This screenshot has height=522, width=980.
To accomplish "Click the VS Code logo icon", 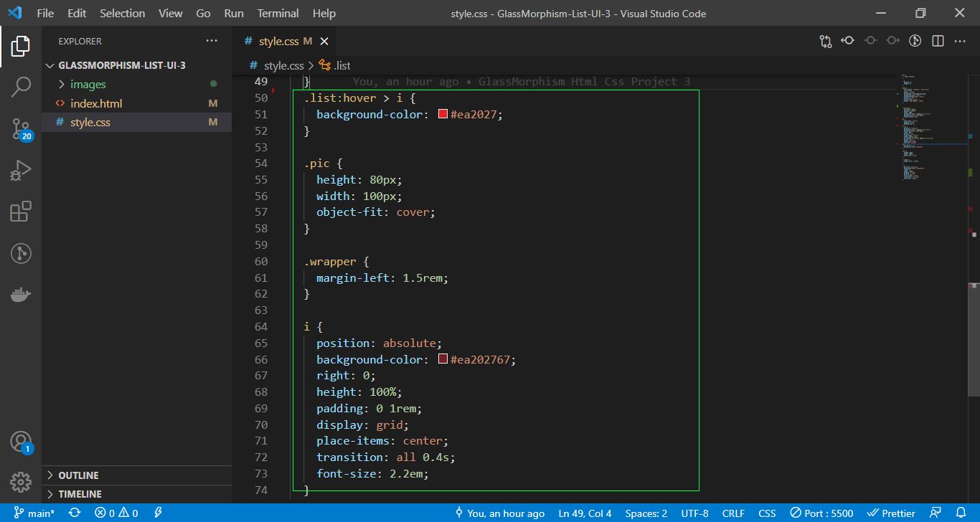I will tap(14, 13).
